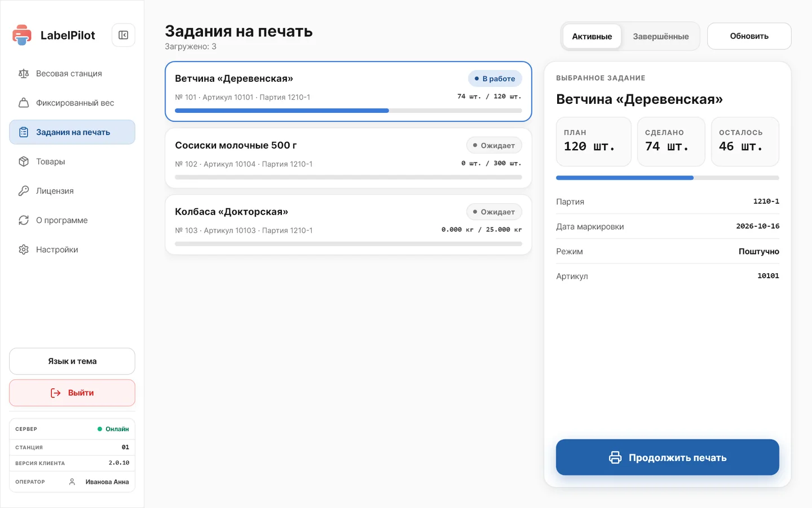812x508 pixels.
Task: Click the ПЛАН 120 шт. tile
Action: click(594, 142)
